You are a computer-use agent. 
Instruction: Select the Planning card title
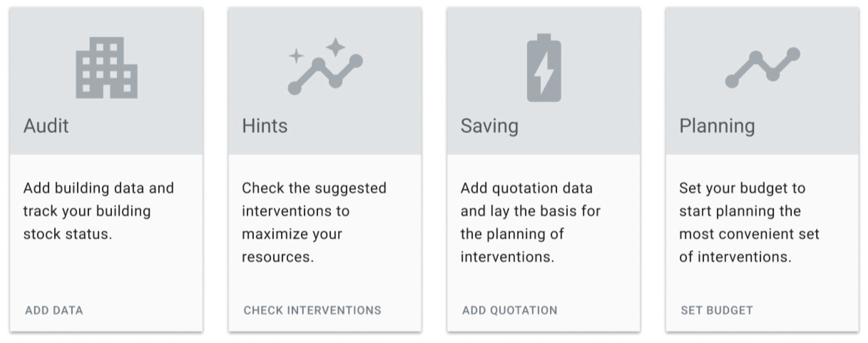click(x=717, y=126)
